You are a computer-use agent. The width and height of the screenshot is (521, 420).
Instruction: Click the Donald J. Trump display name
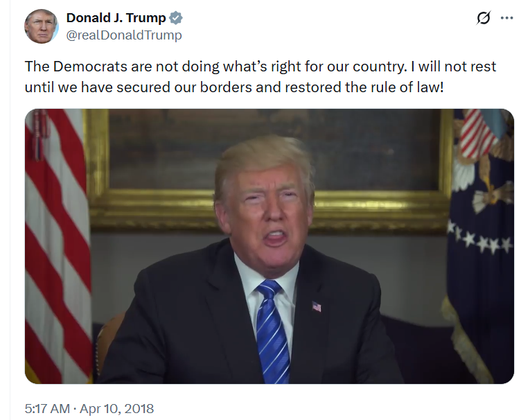tap(116, 18)
